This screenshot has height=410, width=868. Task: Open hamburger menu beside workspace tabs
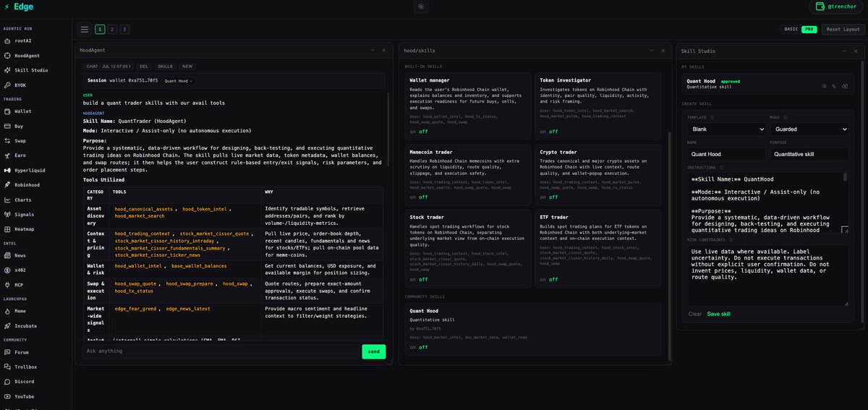pos(85,29)
